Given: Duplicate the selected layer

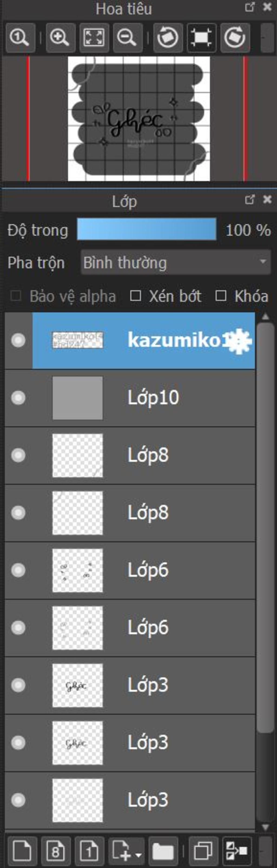Looking at the screenshot, I should coord(203,850).
